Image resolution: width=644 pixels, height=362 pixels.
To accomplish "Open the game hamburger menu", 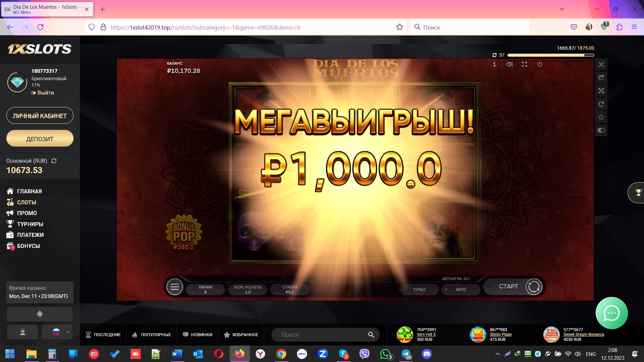I will [175, 287].
